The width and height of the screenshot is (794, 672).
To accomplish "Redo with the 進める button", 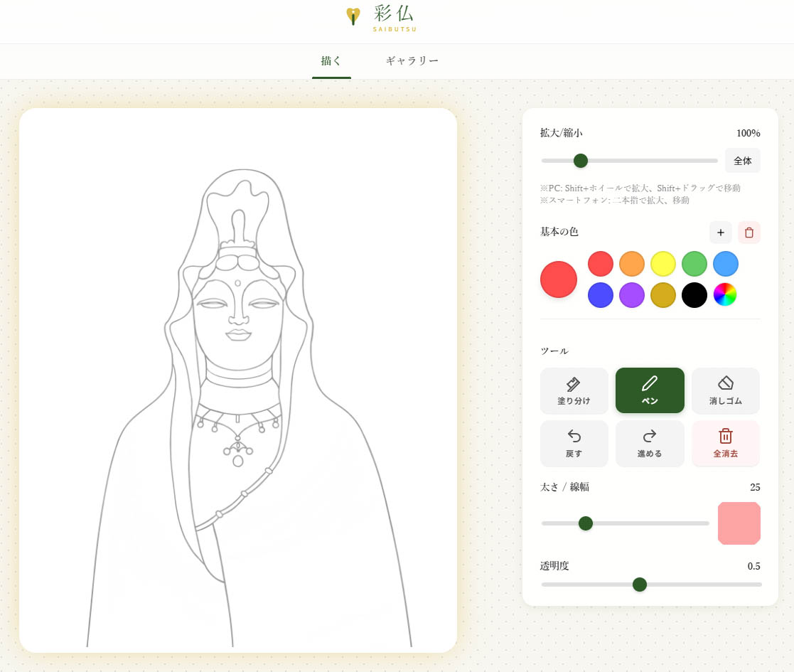I will (650, 443).
